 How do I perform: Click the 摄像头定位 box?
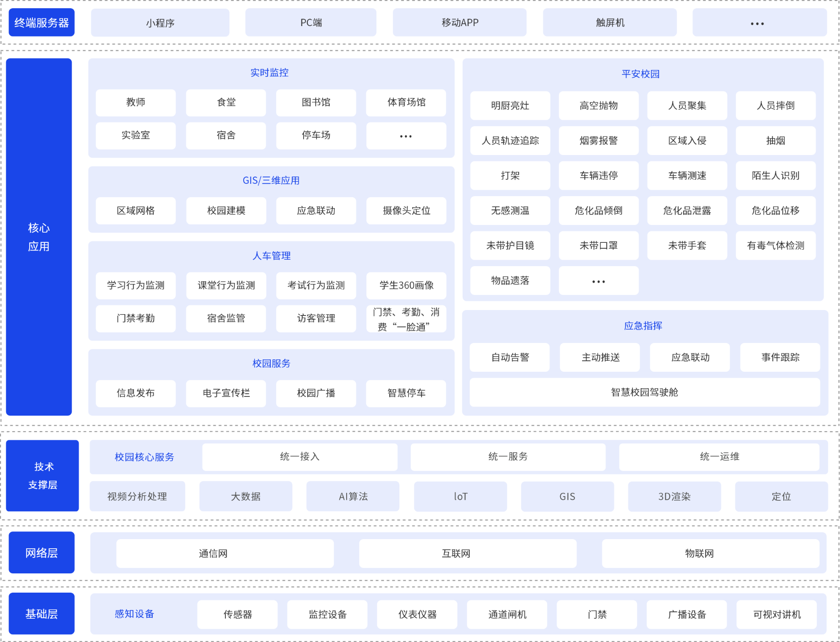point(406,211)
